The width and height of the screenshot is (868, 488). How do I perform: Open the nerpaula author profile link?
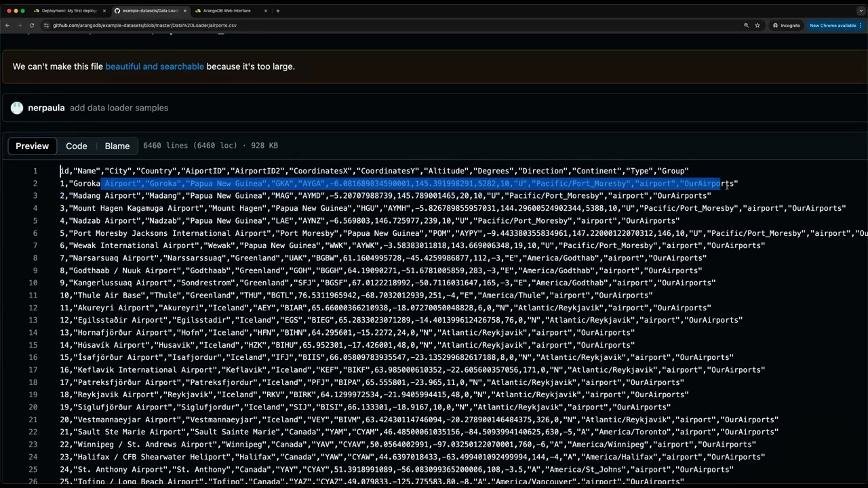tap(46, 108)
